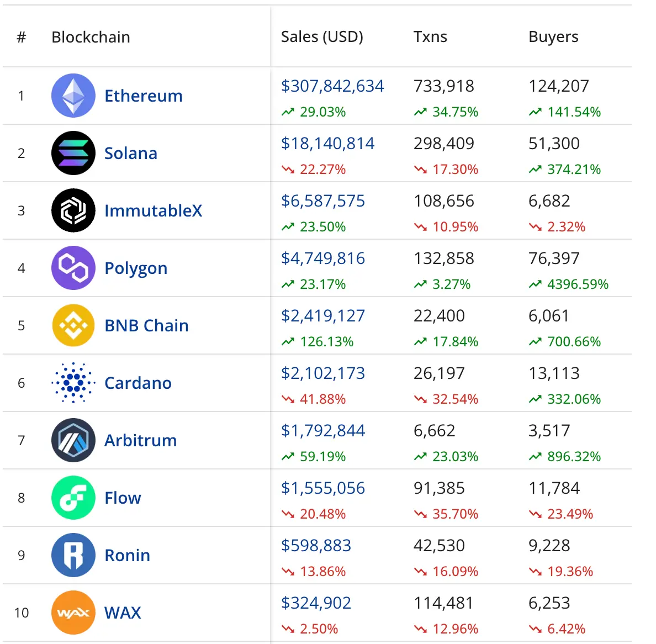The width and height of the screenshot is (656, 644).
Task: Open the Cardano blockchain link
Action: point(138,383)
